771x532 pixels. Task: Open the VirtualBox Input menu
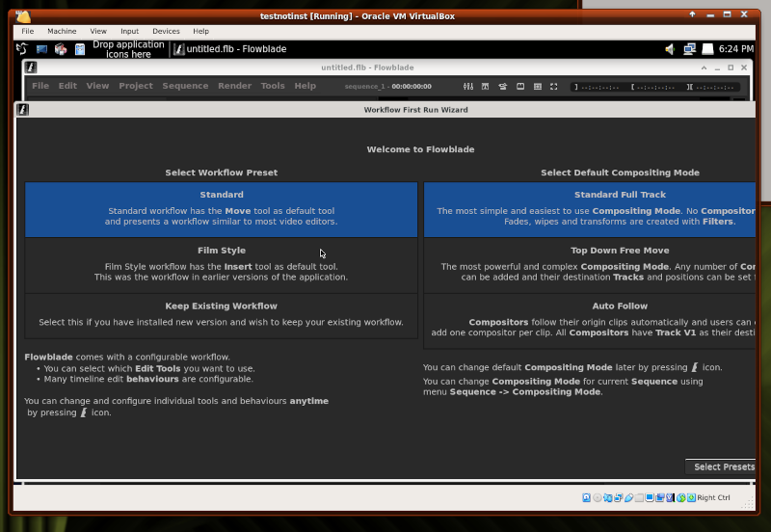click(129, 31)
